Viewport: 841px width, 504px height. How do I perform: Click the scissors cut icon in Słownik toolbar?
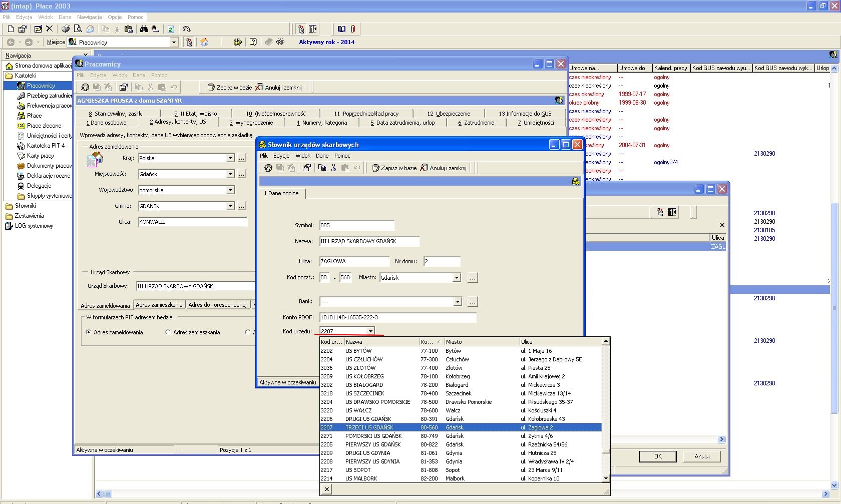tap(333, 168)
